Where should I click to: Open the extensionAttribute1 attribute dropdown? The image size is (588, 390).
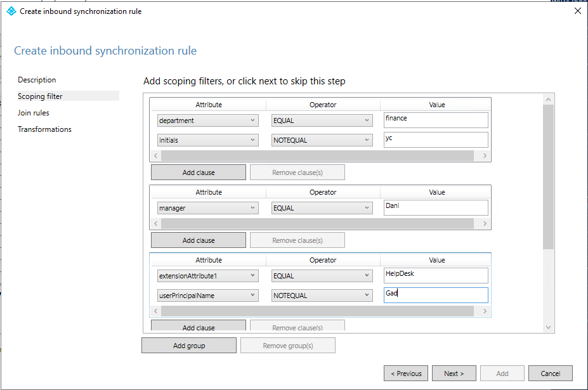[x=208, y=276]
